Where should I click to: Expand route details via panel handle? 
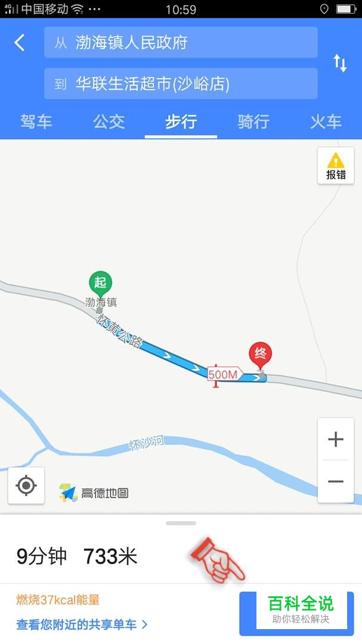[181, 524]
